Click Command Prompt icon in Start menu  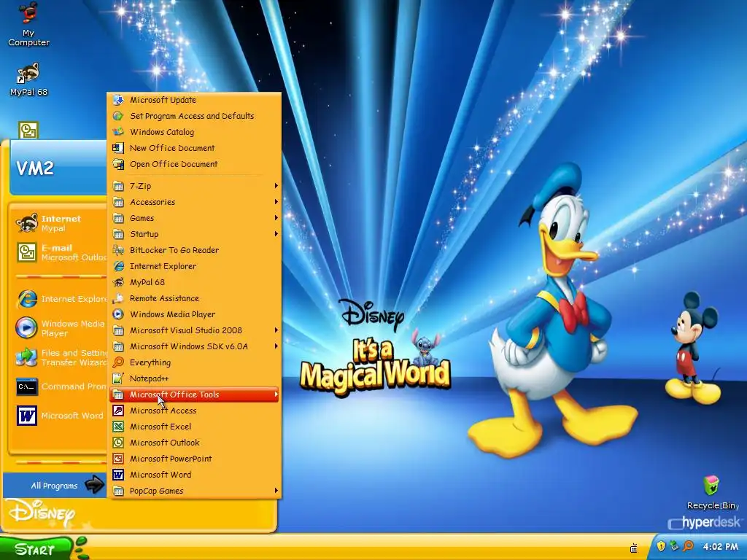(27, 386)
